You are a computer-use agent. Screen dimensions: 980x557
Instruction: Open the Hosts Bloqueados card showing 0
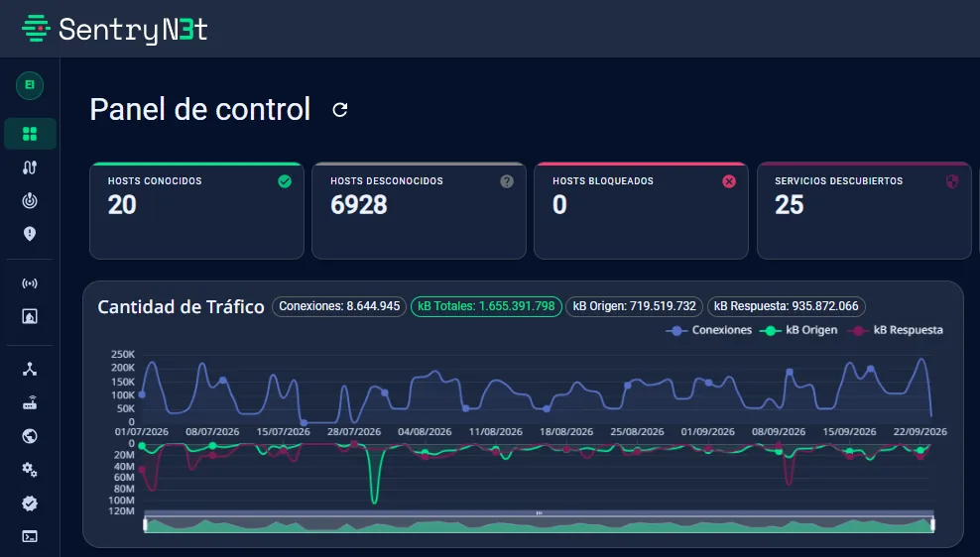(x=641, y=210)
